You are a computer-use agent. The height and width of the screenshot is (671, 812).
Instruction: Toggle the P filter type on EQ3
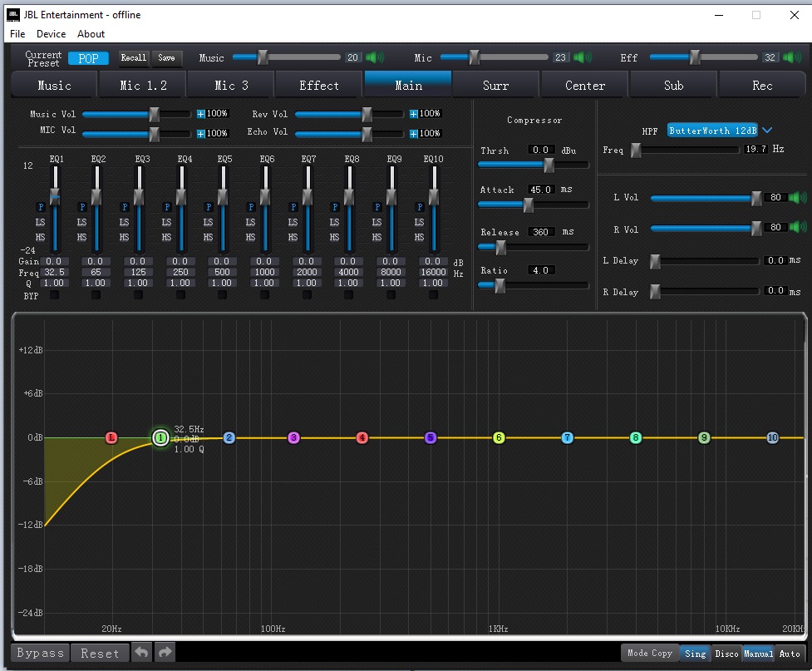point(125,207)
